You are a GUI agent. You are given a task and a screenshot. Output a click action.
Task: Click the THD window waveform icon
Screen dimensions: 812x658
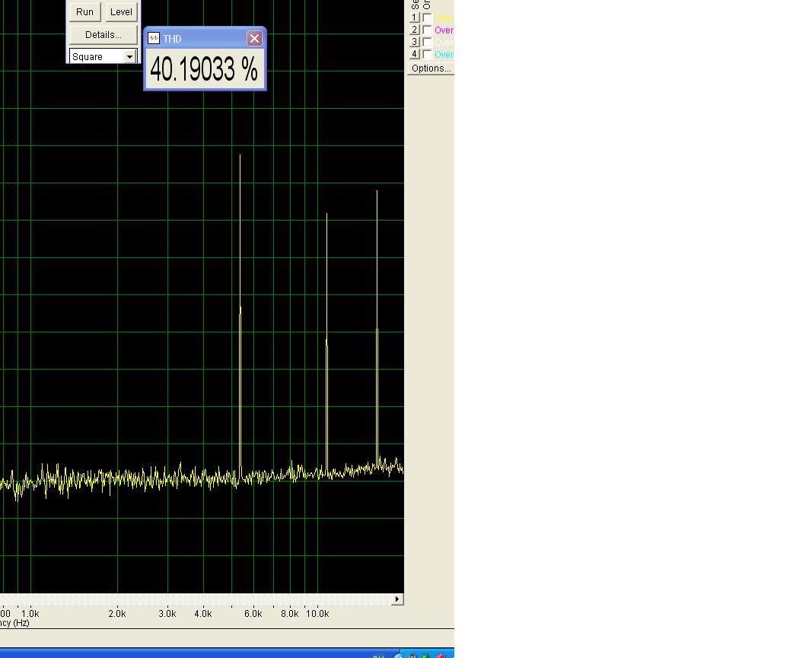154,38
